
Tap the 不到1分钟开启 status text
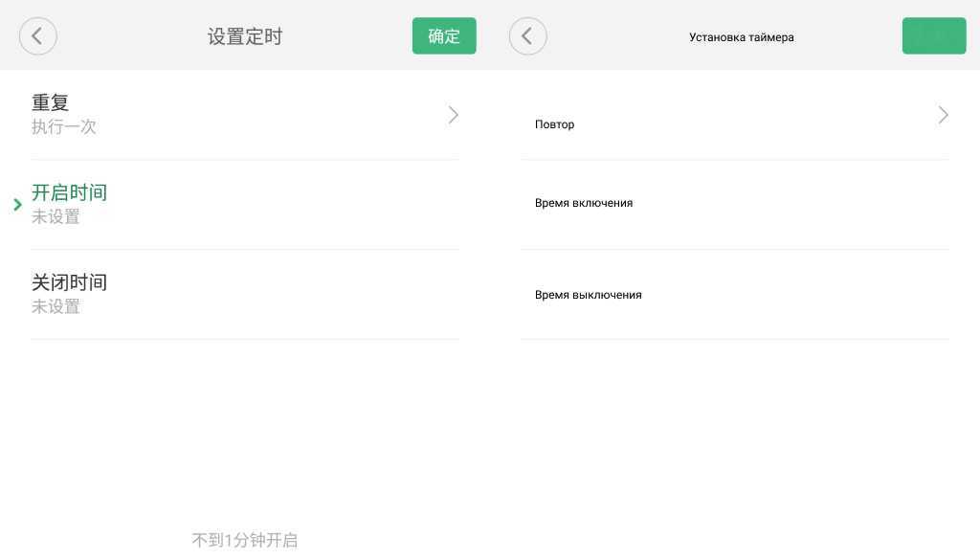click(x=245, y=540)
